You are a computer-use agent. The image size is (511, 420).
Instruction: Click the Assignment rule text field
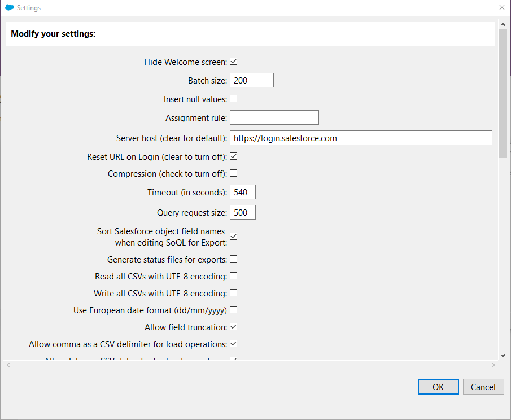pyautogui.click(x=274, y=117)
